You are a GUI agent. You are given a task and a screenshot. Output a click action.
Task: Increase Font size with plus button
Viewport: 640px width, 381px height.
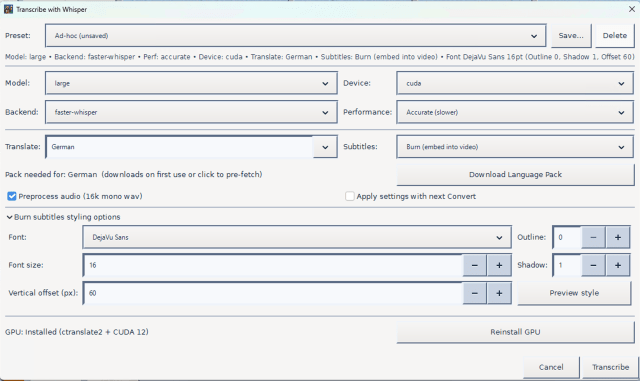pyautogui.click(x=499, y=265)
